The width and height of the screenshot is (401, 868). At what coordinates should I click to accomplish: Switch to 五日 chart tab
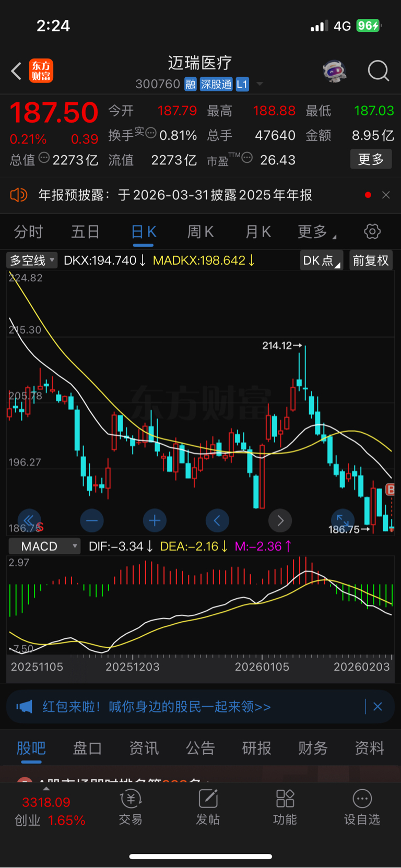coord(85,232)
